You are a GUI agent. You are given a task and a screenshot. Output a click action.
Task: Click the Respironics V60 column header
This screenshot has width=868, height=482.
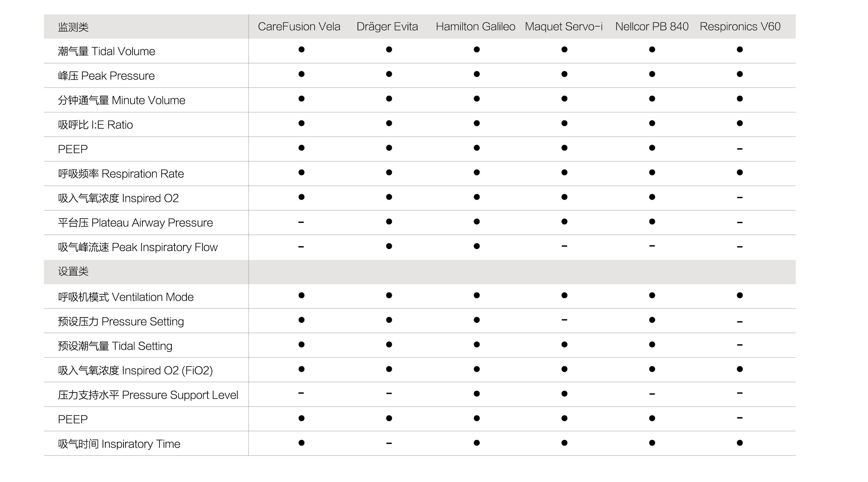click(x=740, y=27)
